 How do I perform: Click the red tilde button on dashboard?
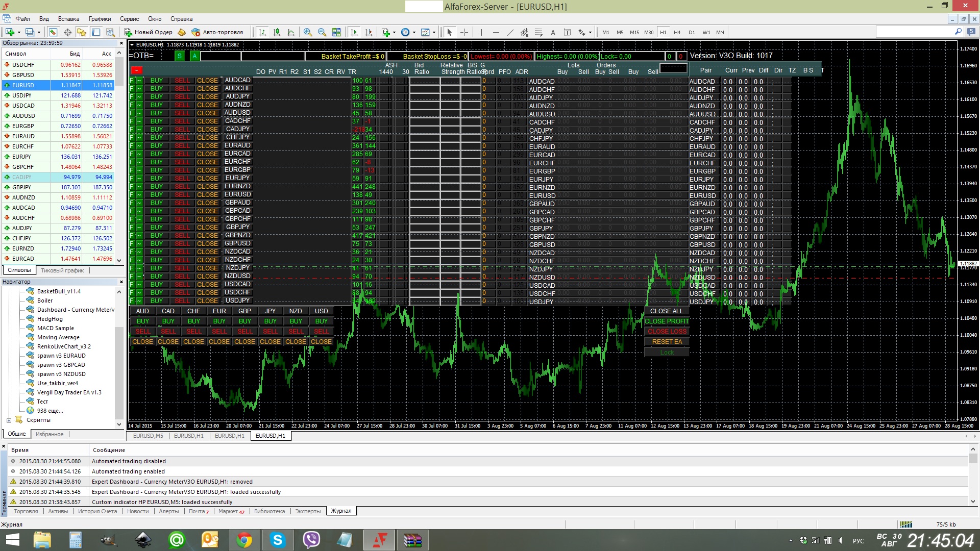tap(136, 70)
